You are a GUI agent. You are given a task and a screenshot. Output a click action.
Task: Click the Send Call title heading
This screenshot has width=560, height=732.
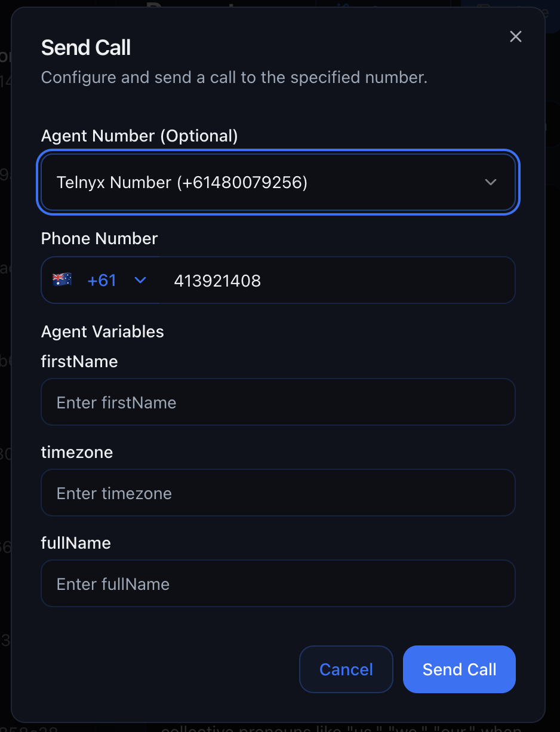85,48
